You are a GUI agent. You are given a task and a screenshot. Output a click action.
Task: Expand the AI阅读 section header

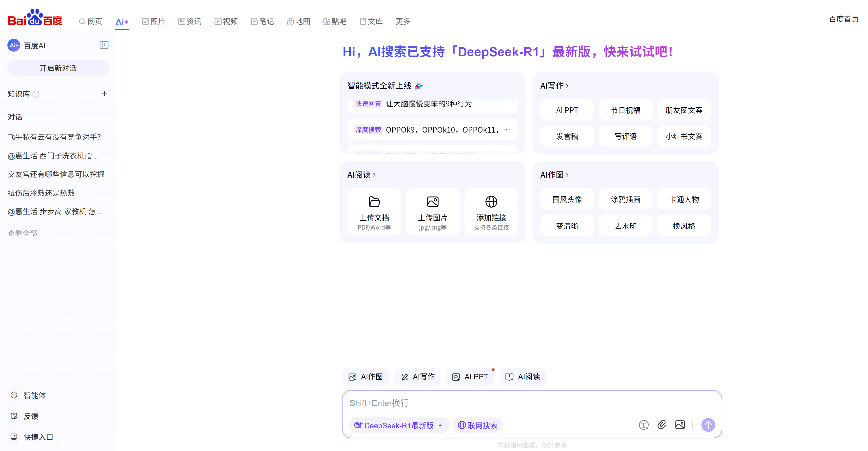point(361,175)
